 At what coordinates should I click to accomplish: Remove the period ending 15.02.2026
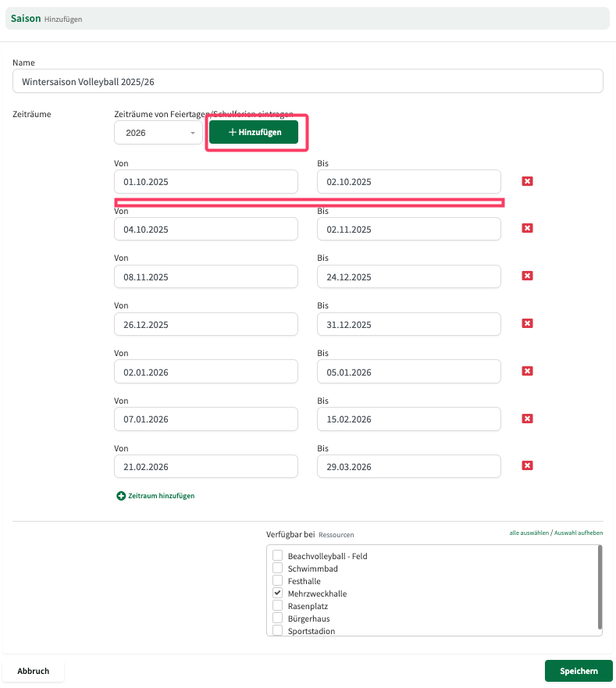[527, 419]
